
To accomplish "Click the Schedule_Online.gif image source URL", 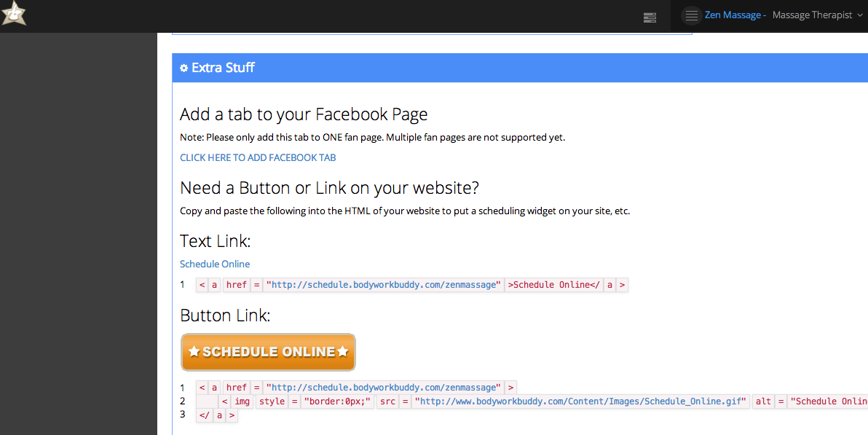I will tap(581, 401).
